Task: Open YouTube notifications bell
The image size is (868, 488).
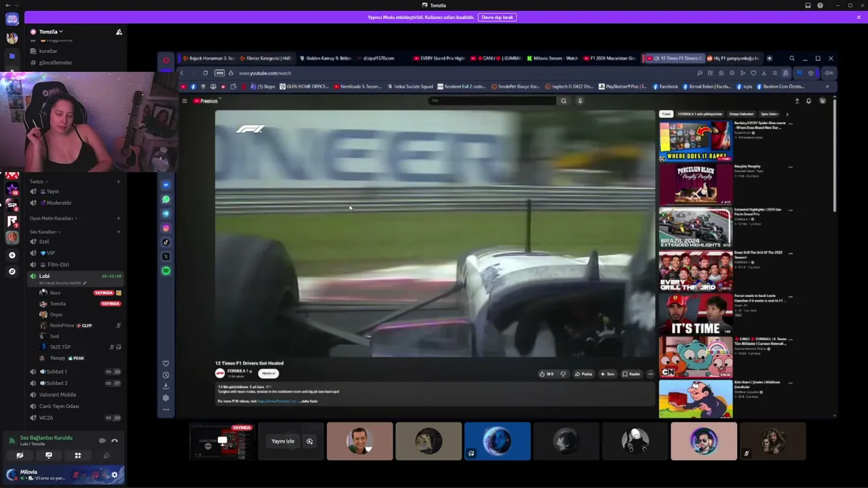Action: (x=808, y=101)
